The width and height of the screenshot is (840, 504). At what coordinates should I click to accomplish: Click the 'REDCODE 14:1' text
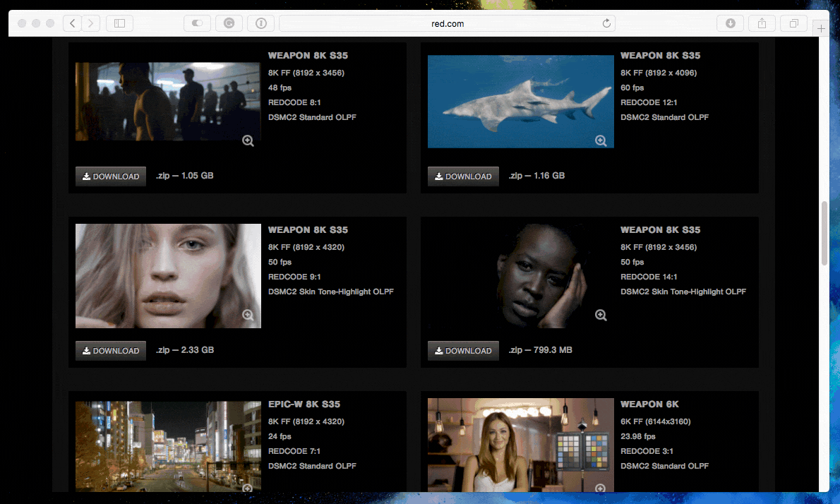pyautogui.click(x=649, y=277)
